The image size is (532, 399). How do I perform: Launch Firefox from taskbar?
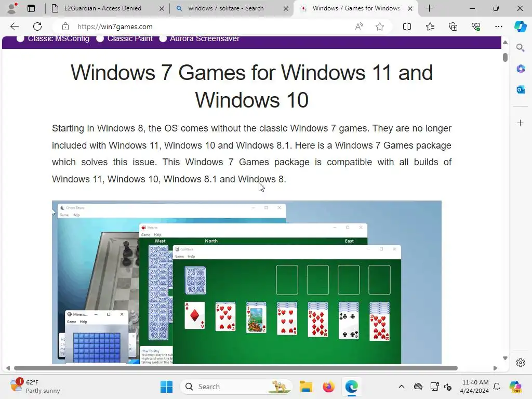coord(328,387)
